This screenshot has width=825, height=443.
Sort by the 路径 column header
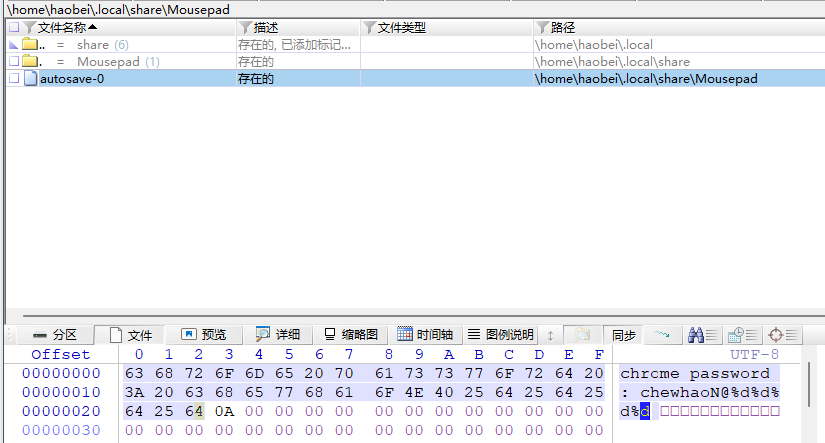(562, 27)
